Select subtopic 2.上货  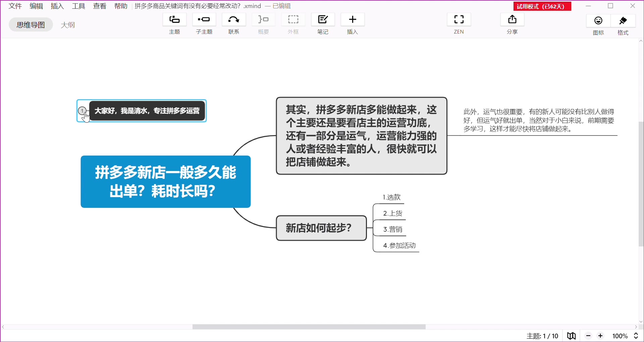[393, 213]
